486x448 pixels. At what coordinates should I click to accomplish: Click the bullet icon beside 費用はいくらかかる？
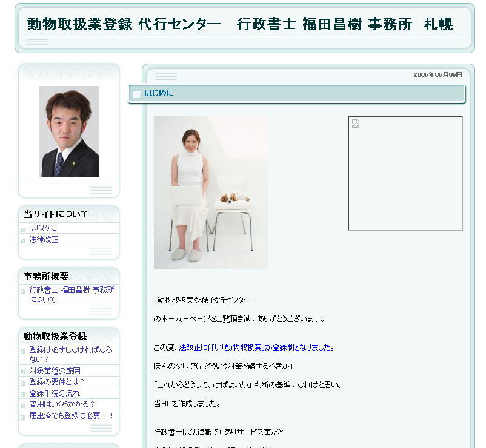click(22, 406)
